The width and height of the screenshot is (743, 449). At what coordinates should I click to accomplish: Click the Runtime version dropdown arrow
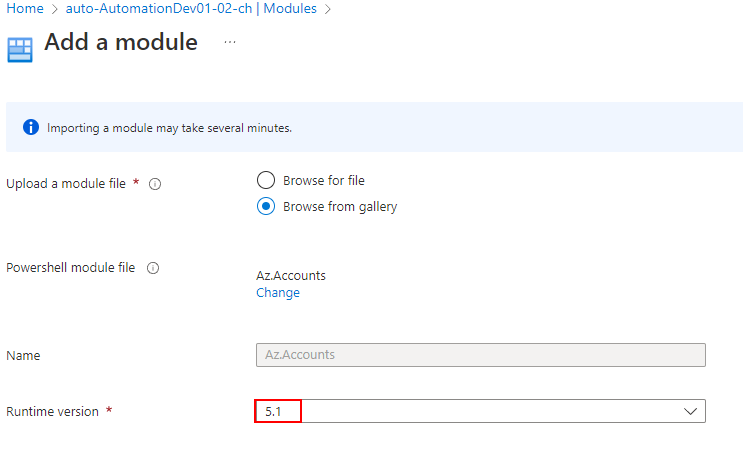pos(690,411)
